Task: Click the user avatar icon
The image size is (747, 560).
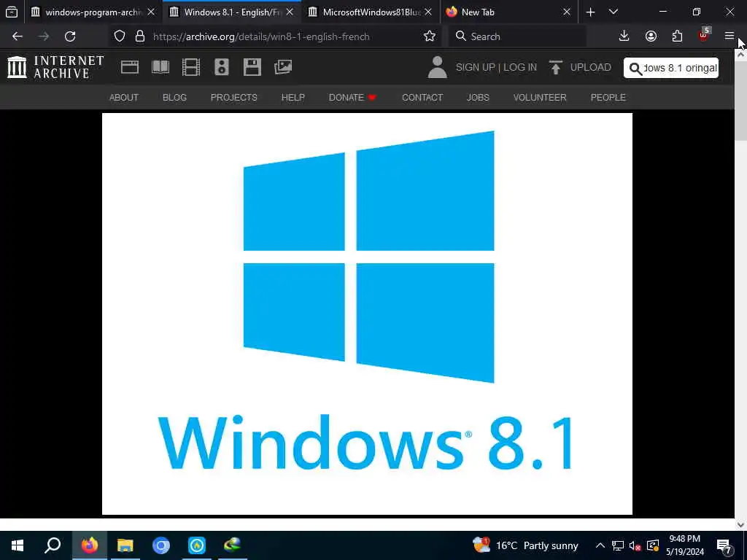Action: click(x=437, y=67)
